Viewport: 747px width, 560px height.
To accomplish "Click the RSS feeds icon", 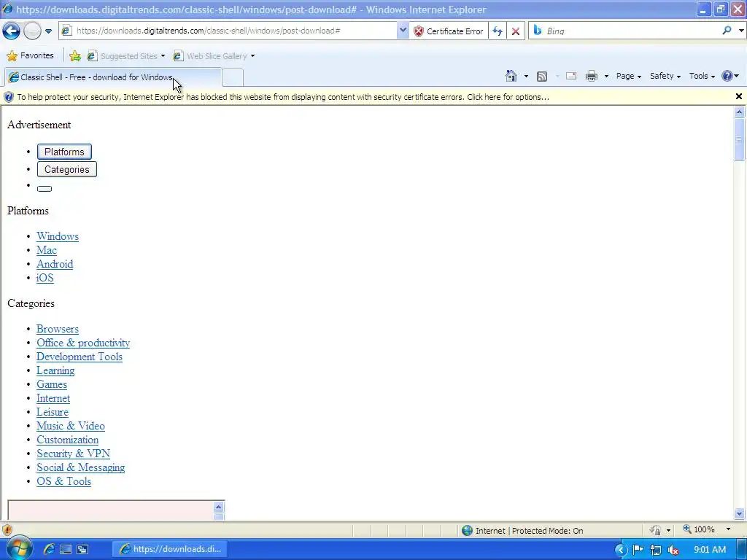I will (542, 76).
